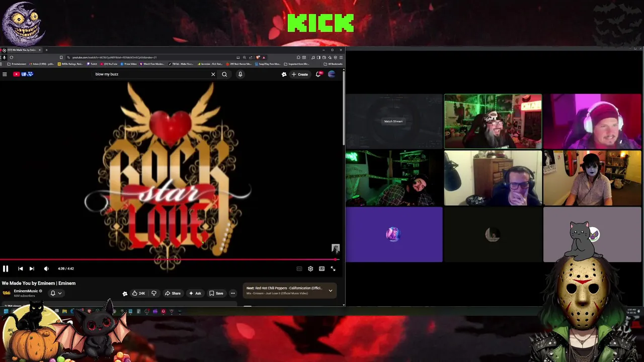Click the Ask button
644x362 pixels.
click(x=195, y=293)
